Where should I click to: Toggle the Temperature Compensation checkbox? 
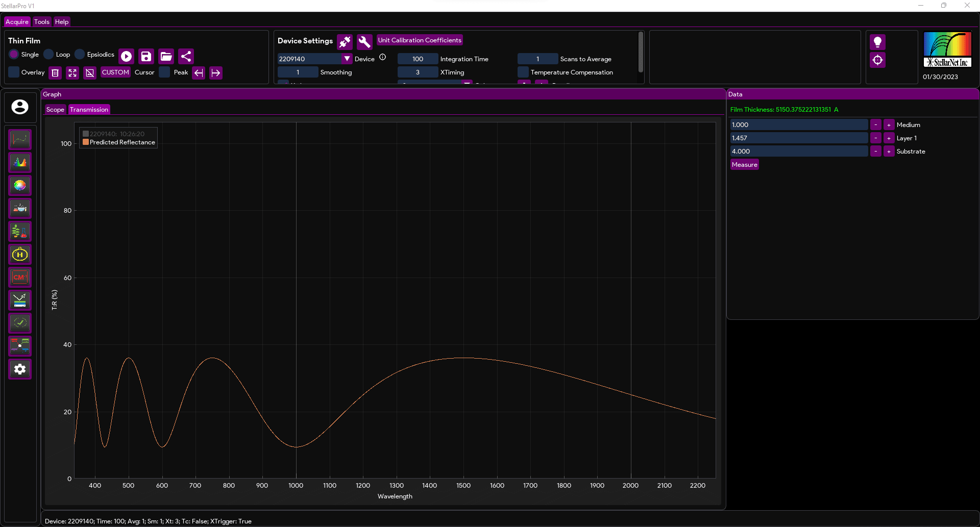[x=523, y=72]
